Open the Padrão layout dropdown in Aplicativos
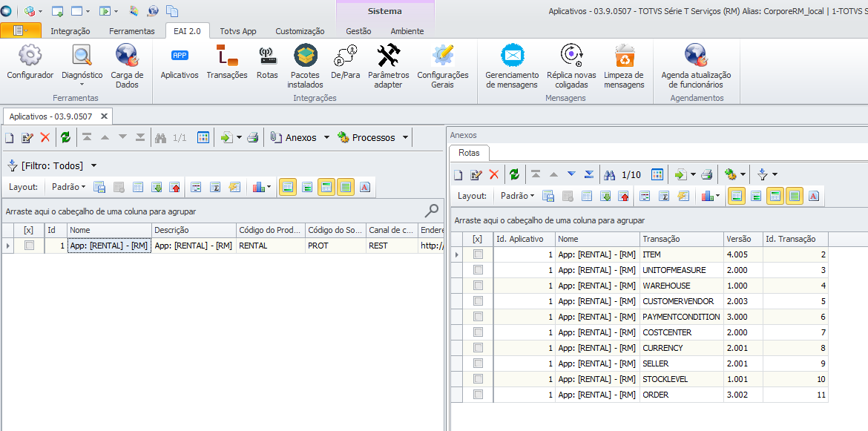The width and height of the screenshot is (868, 431). click(69, 187)
